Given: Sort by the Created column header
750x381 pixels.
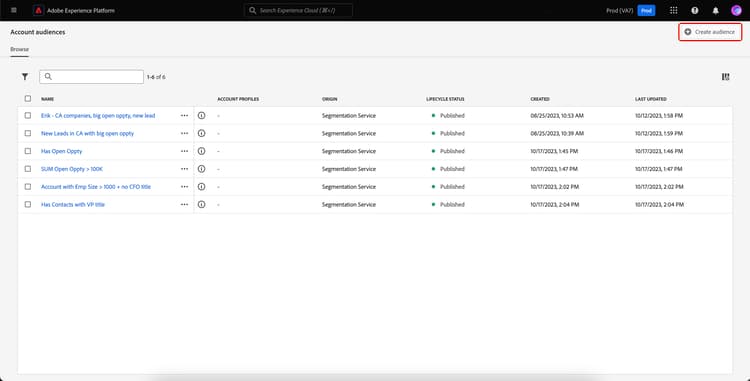Looking at the screenshot, I should (x=540, y=99).
